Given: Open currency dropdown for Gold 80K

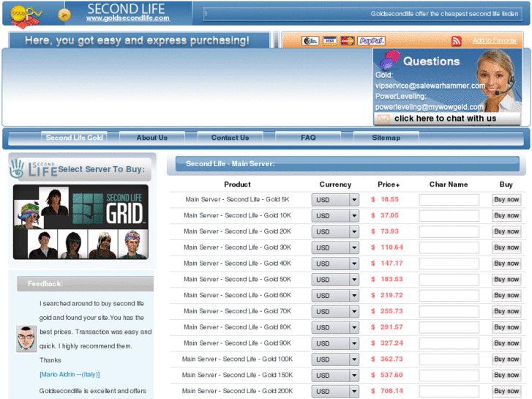Looking at the screenshot, I should click(335, 328).
